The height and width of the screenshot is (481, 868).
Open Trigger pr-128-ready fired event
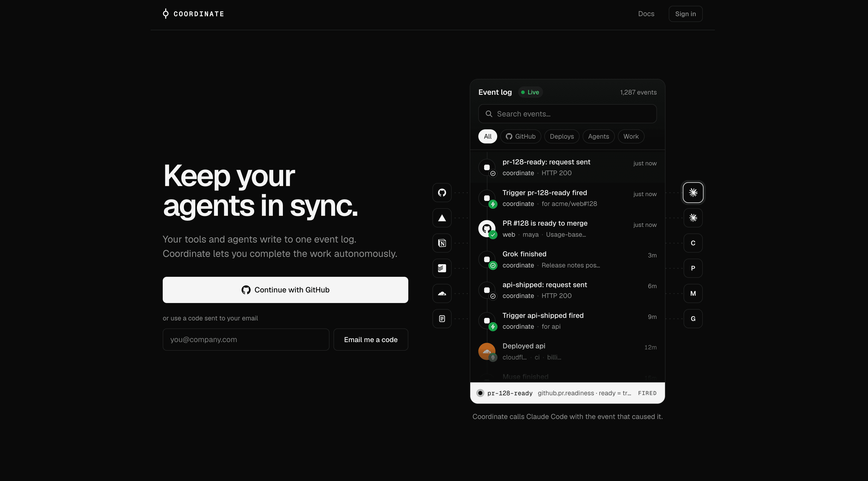(567, 198)
